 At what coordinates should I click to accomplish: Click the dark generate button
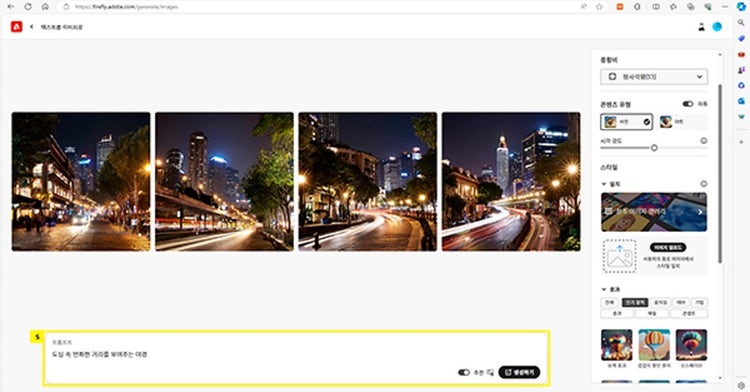point(519,372)
